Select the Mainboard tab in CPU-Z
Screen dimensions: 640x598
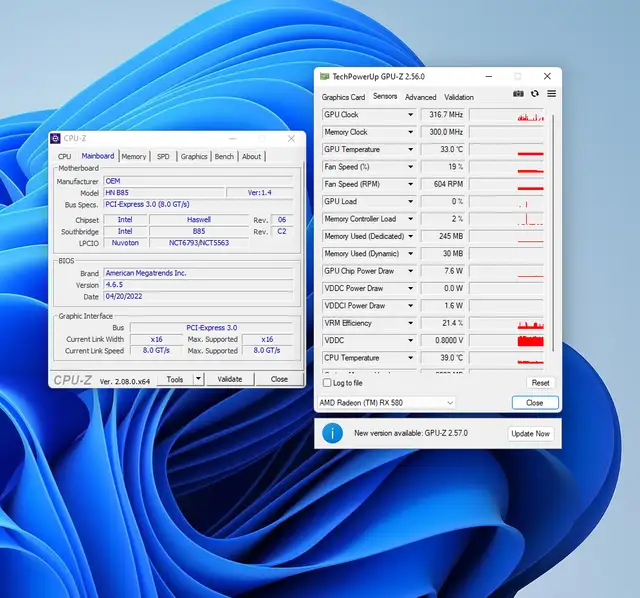click(x=98, y=156)
